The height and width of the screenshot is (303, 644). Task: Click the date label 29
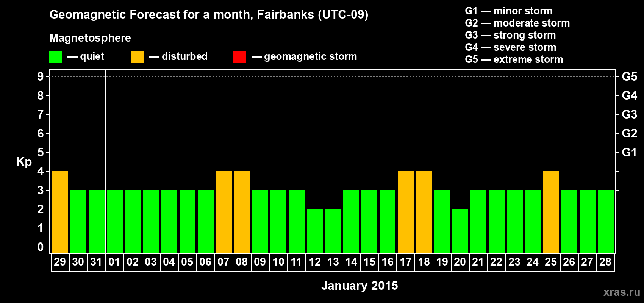[60, 262]
